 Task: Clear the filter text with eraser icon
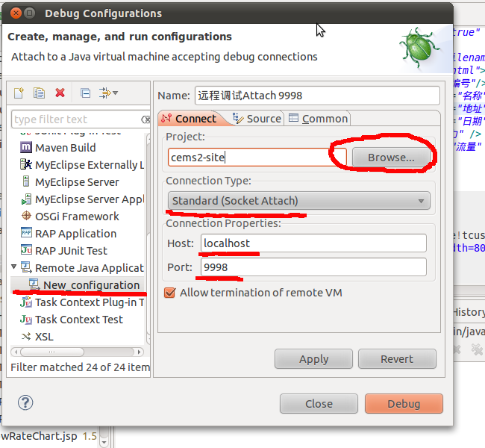pos(145,119)
